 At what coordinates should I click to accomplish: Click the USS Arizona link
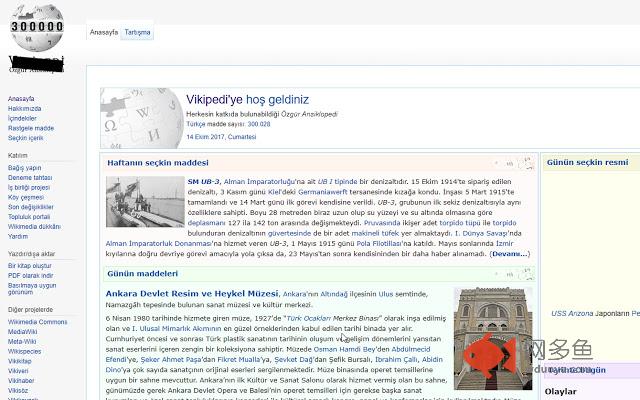point(572,313)
